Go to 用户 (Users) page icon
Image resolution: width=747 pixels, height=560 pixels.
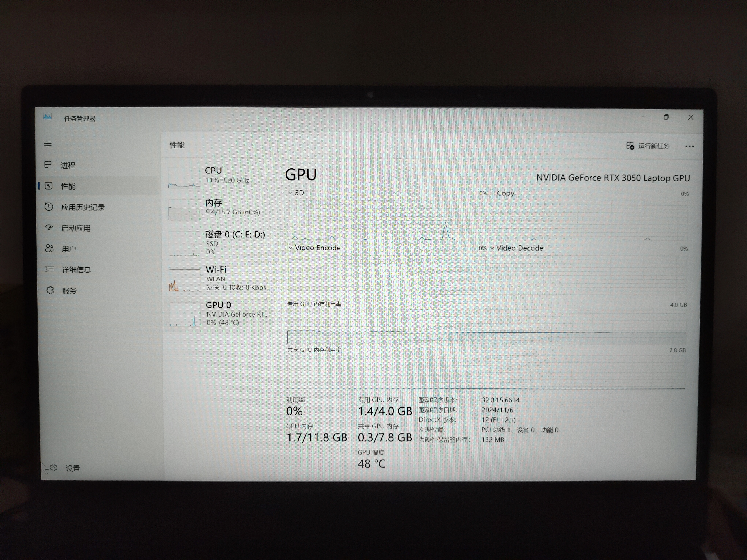[x=49, y=249]
